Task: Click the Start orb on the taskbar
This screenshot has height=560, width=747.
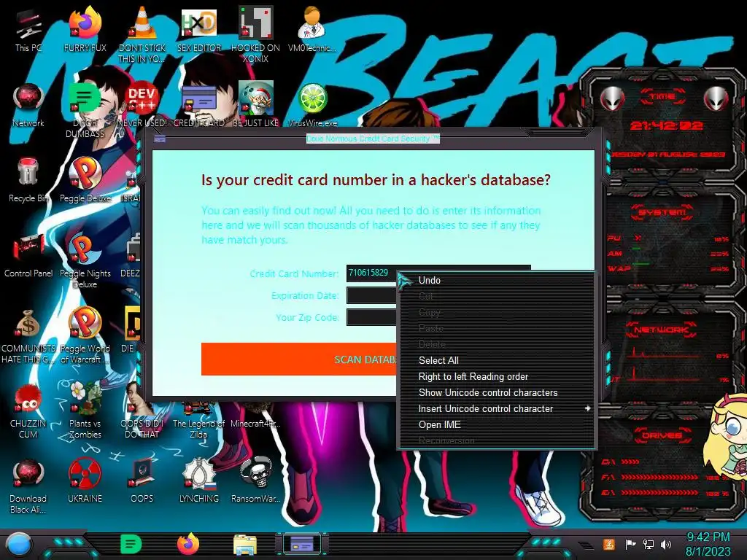Action: tap(18, 544)
